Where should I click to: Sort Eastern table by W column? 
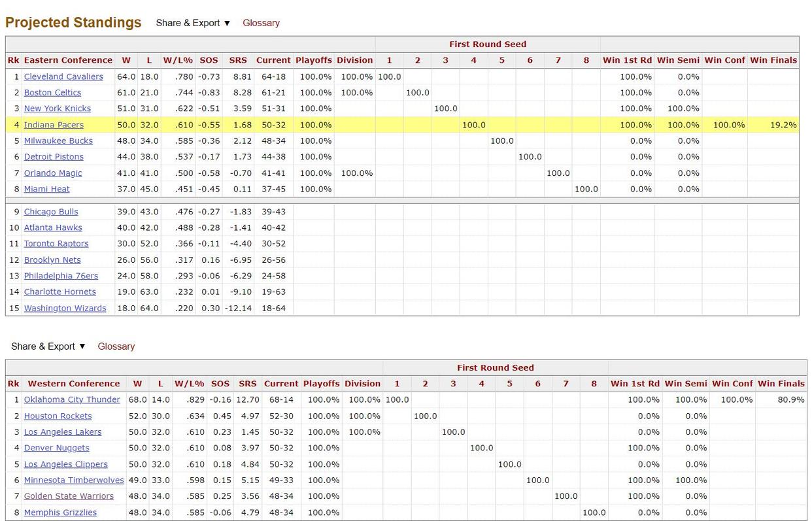pos(126,60)
